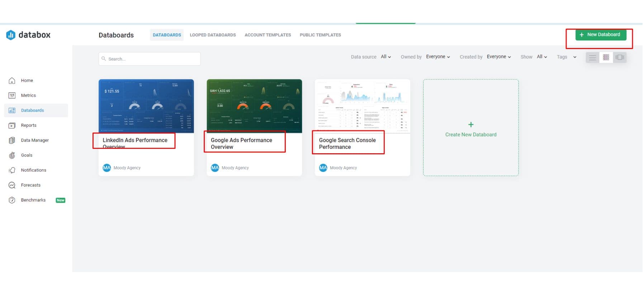644x295 pixels.
Task: Open Google Ads dashboard thumbnail
Action: click(x=254, y=106)
